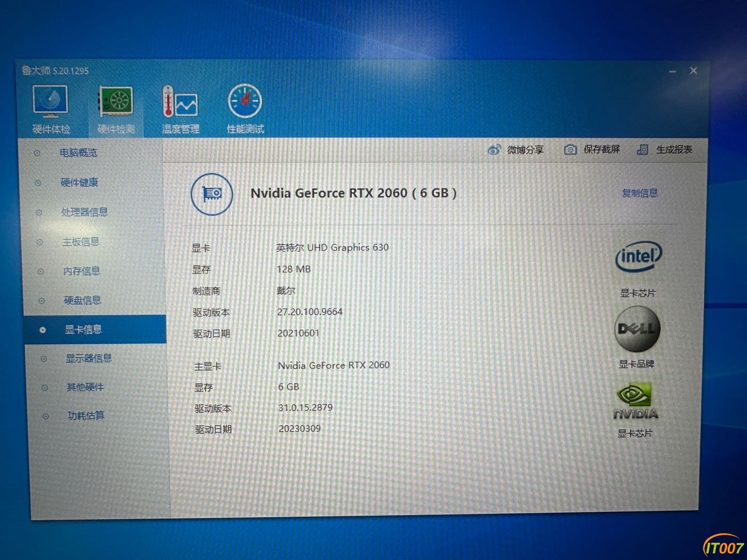Open the 电脑概览 sidebar item
Image resolution: width=747 pixels, height=560 pixels.
(78, 153)
